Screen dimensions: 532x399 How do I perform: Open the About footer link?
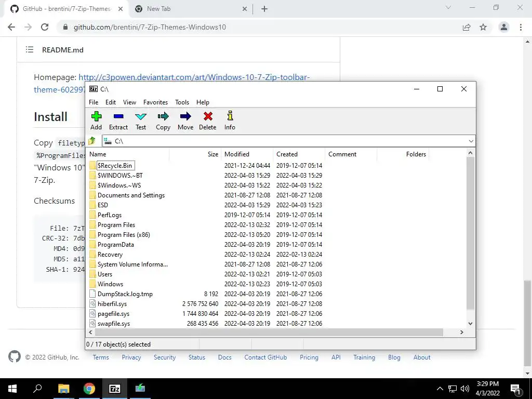(422, 357)
